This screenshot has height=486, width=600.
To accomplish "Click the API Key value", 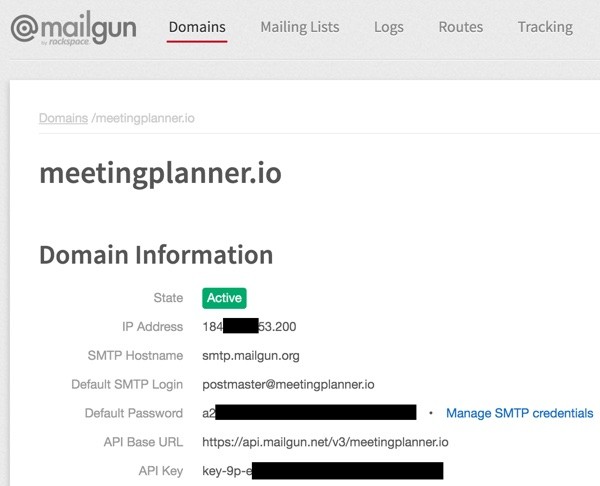I will [323, 471].
